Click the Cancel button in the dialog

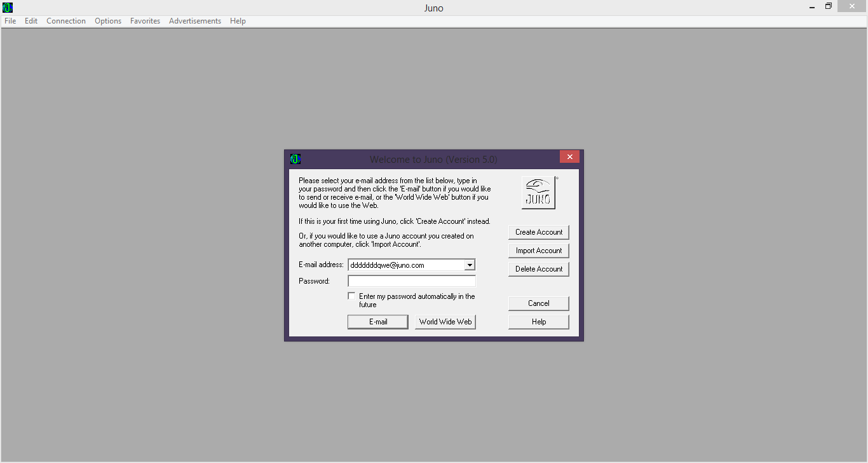pos(538,303)
